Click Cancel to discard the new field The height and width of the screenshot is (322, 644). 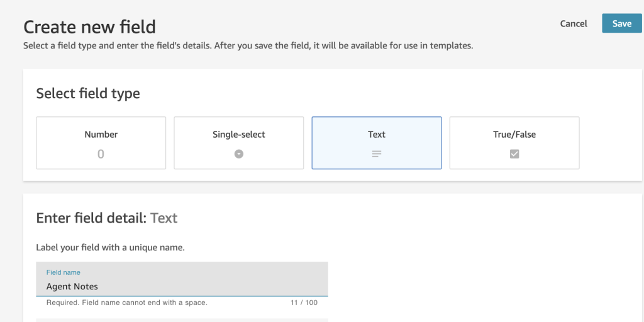(x=574, y=23)
